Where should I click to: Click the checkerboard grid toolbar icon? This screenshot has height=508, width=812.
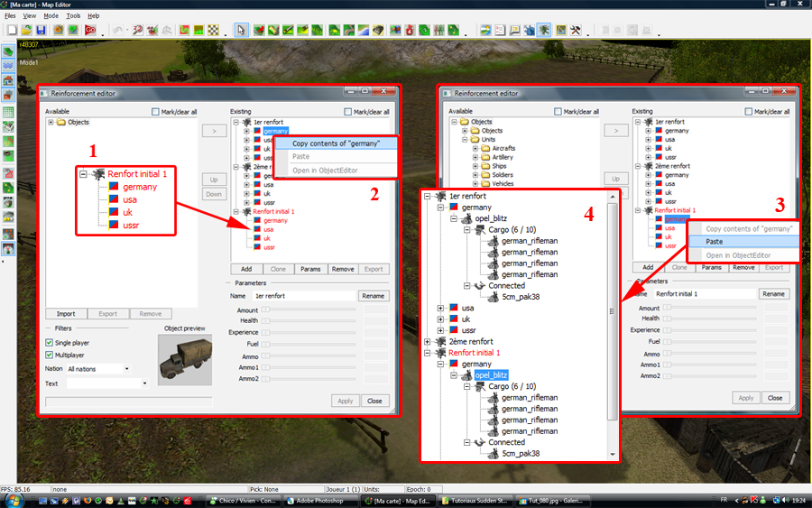point(213,30)
